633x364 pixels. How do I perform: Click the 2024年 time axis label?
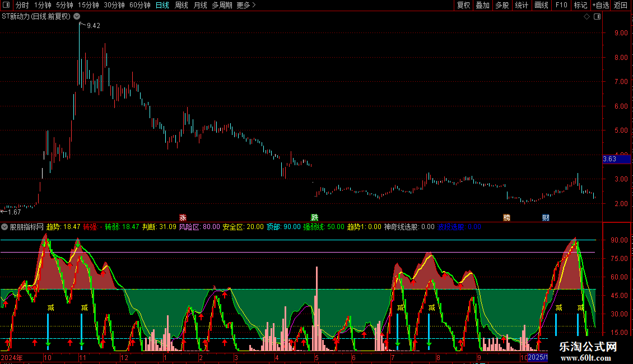(x=12, y=357)
